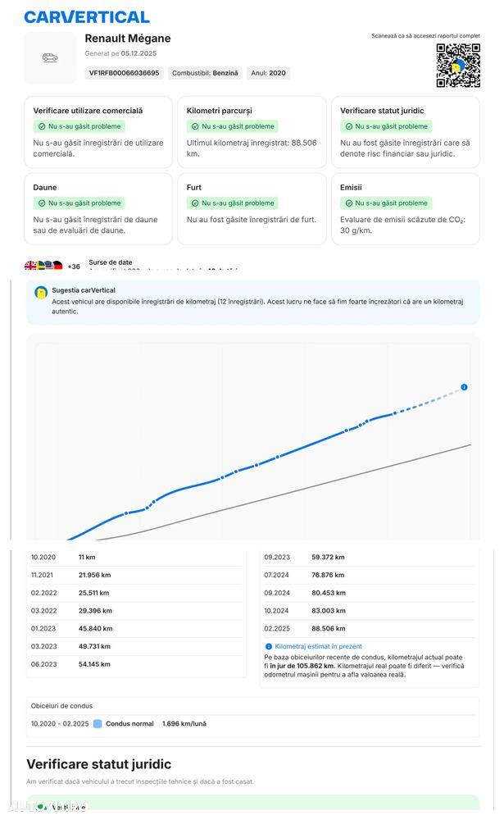
Task: Open the Kilometri parcurși card
Action: click(x=251, y=132)
